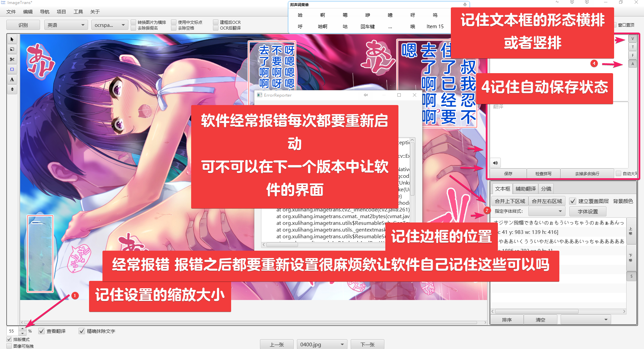The image size is (644, 349).
Task: Open the 0400.jpg image selector dropdown
Action: (322, 344)
